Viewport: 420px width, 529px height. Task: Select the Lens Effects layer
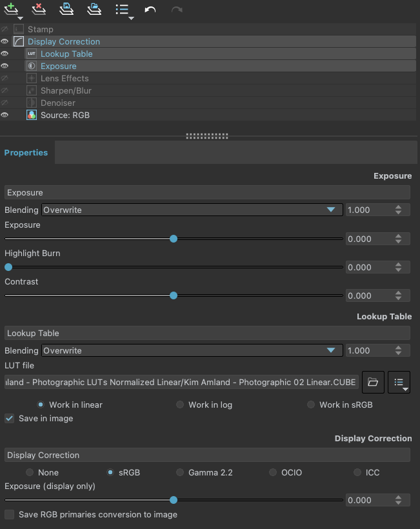[65, 78]
